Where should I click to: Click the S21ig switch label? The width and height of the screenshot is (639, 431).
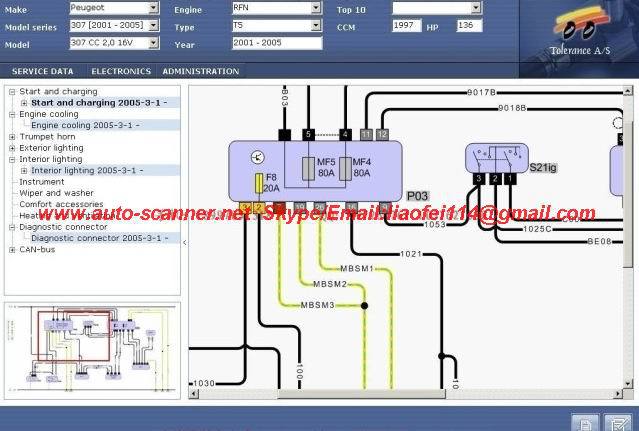[542, 167]
